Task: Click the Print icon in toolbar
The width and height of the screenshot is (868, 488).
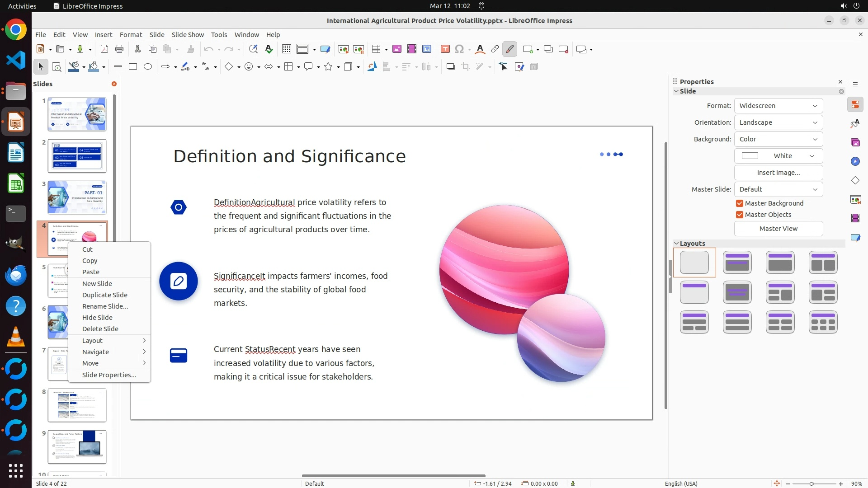Action: [x=119, y=49]
